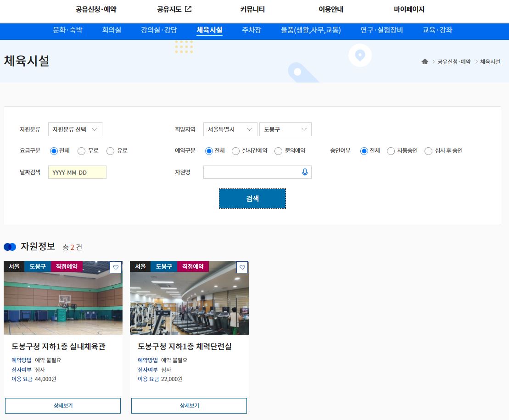Open 커뮤니티 main menu
Image resolution: width=509 pixels, height=420 pixels.
(252, 10)
